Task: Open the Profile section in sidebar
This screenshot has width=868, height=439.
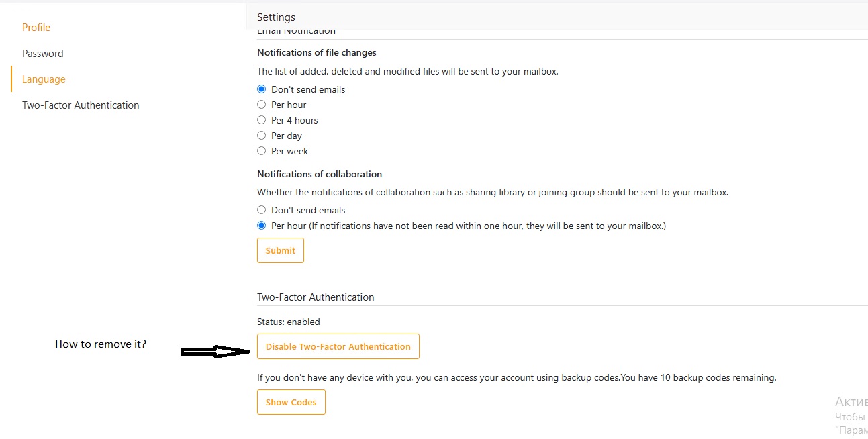Action: click(x=36, y=28)
